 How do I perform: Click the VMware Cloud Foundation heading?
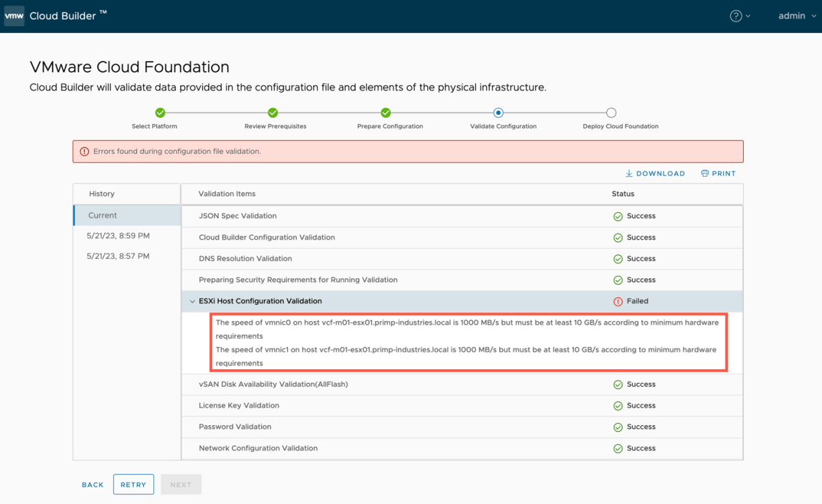pos(129,67)
